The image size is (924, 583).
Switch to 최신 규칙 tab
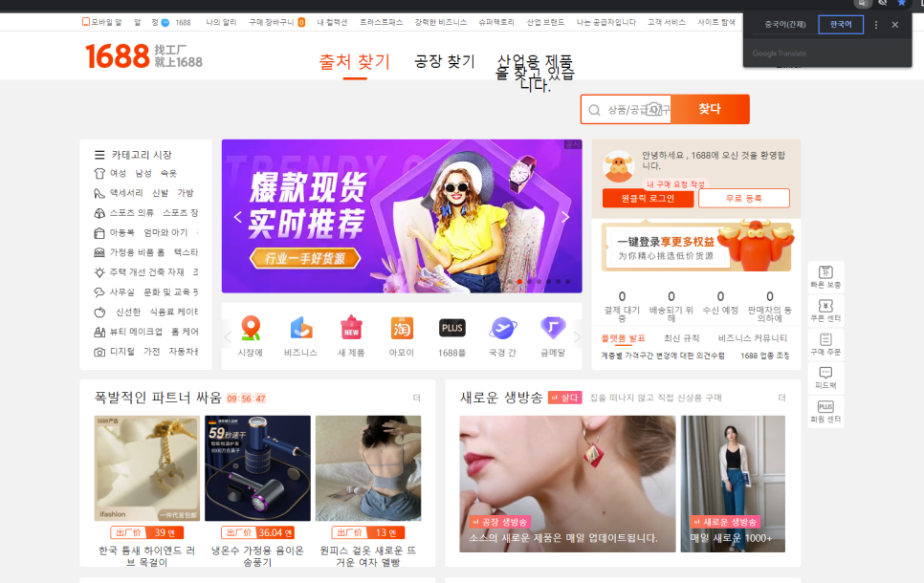[x=681, y=338]
